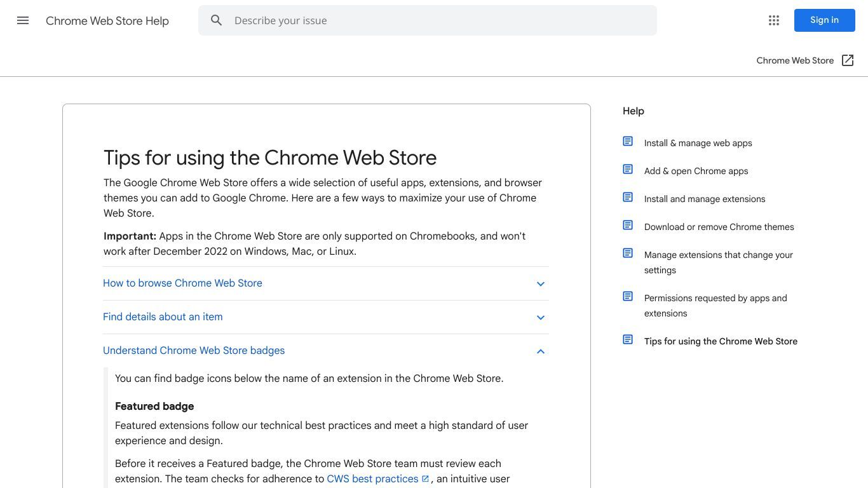
Task: Focus the Describe your issue search field
Action: pyautogui.click(x=427, y=20)
